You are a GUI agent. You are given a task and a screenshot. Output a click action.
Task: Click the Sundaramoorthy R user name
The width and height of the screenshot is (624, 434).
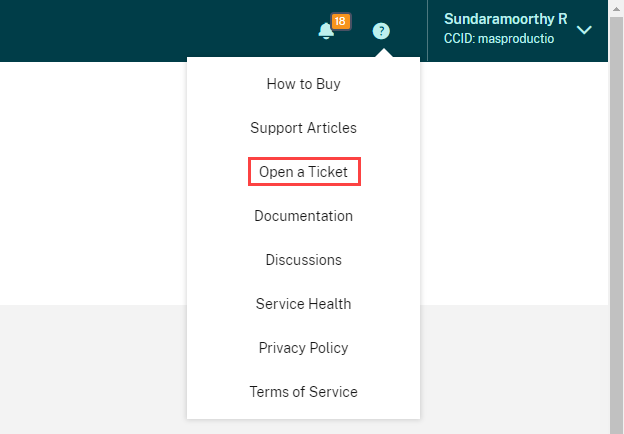[x=505, y=19]
